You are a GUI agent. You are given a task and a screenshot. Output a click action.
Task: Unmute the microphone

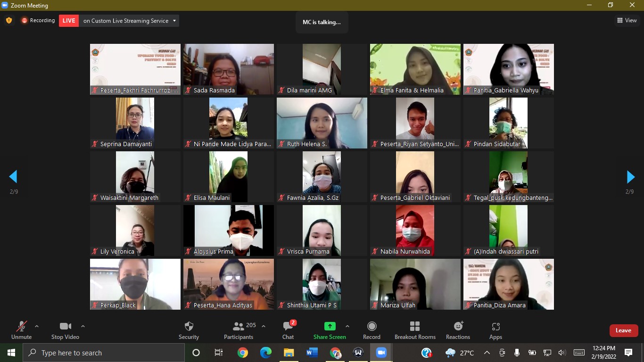tap(21, 330)
